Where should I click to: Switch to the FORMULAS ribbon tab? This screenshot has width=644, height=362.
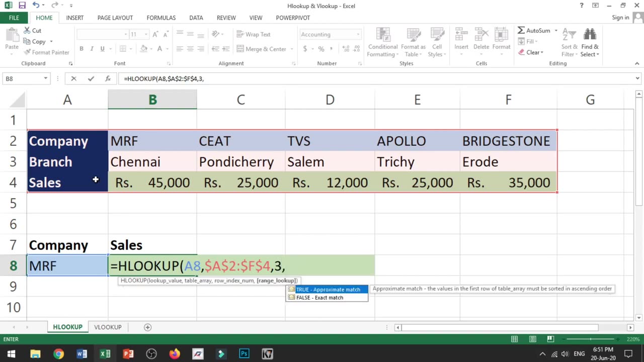pos(161,18)
